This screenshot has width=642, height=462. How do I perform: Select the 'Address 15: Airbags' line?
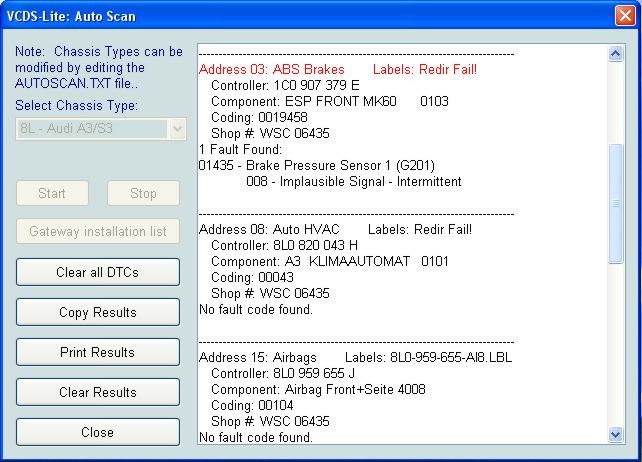tap(258, 357)
